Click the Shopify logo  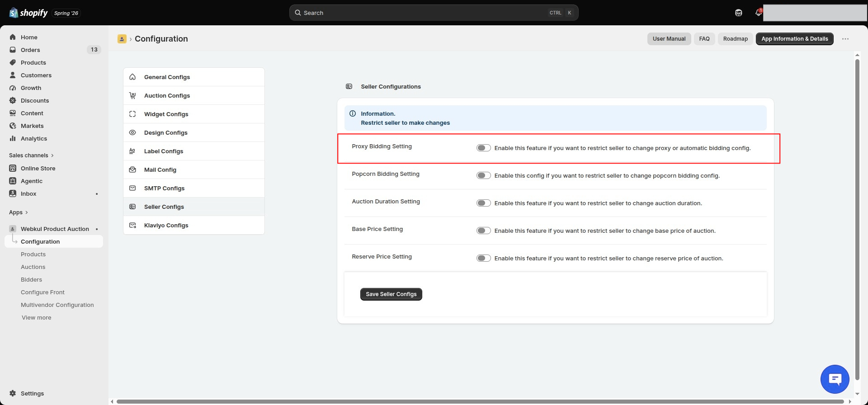(28, 13)
